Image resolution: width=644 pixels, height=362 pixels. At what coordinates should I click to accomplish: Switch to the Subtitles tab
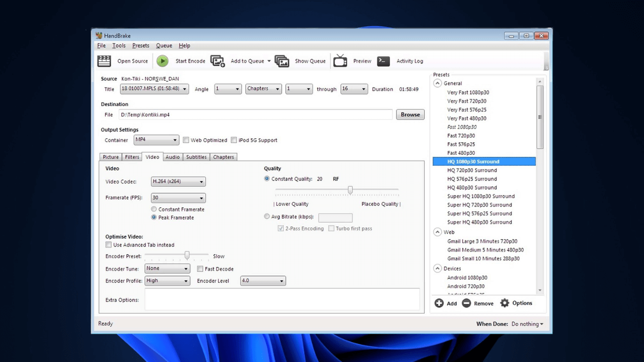tap(196, 157)
